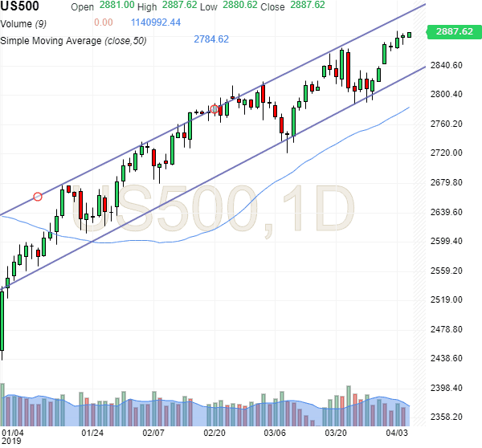Click the red circle marker at channel start
The height and width of the screenshot is (448, 482).
pyautogui.click(x=38, y=196)
